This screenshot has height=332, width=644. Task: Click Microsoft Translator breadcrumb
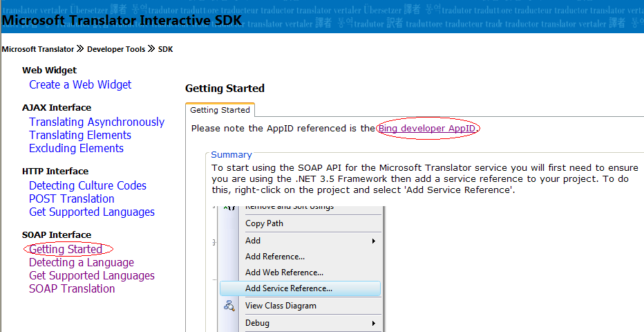point(38,49)
